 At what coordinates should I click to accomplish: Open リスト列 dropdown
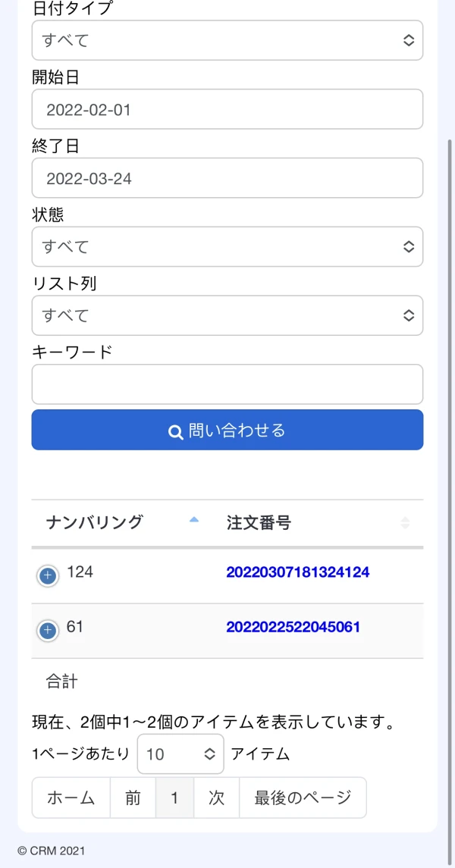pyautogui.click(x=227, y=315)
